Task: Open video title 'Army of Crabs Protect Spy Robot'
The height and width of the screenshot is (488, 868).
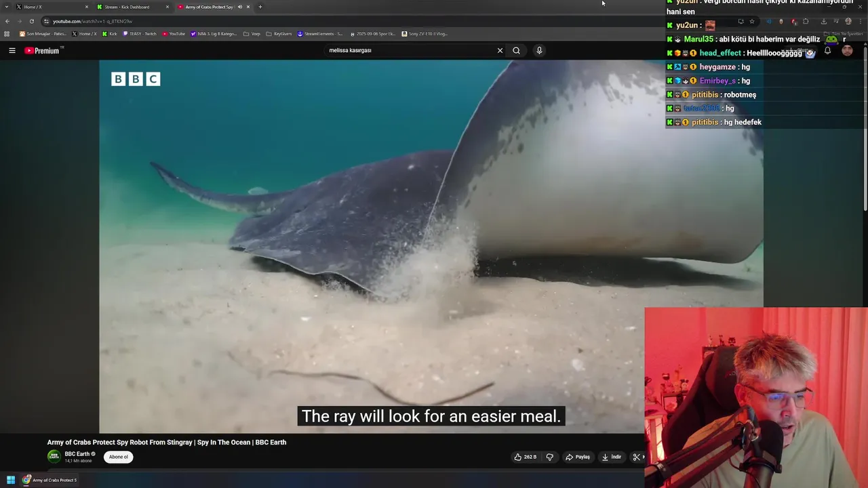Action: click(x=167, y=442)
